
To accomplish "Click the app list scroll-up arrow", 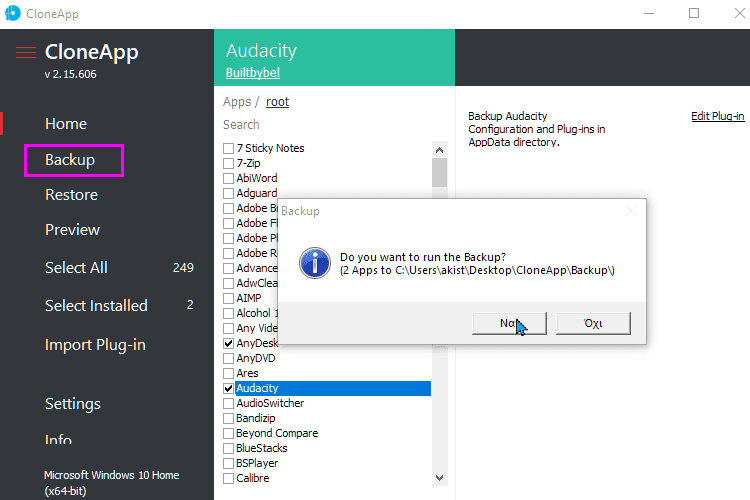I will coord(440,150).
